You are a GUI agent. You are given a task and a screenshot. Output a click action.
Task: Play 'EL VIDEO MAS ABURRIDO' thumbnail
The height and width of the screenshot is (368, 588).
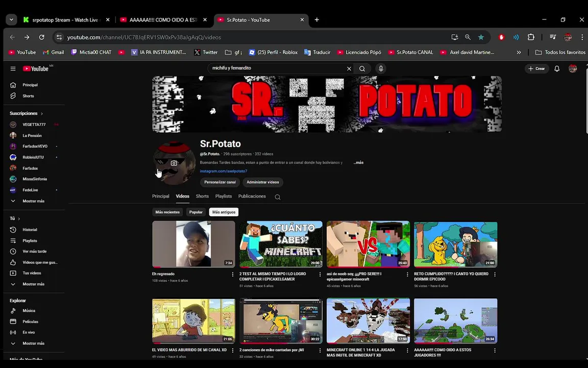pyautogui.click(x=193, y=321)
